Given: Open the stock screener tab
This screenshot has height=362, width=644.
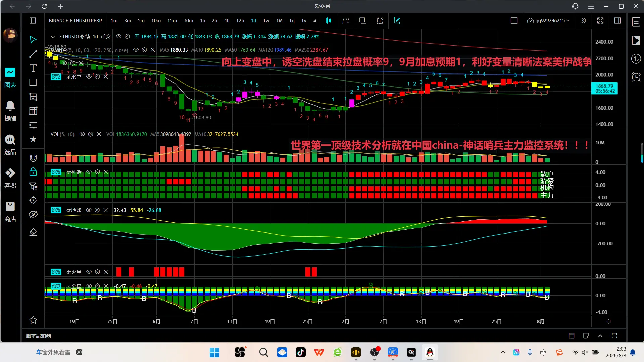Looking at the screenshot, I should point(10,145).
